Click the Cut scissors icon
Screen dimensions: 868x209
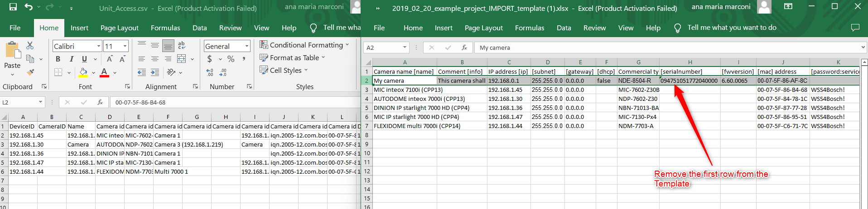30,46
